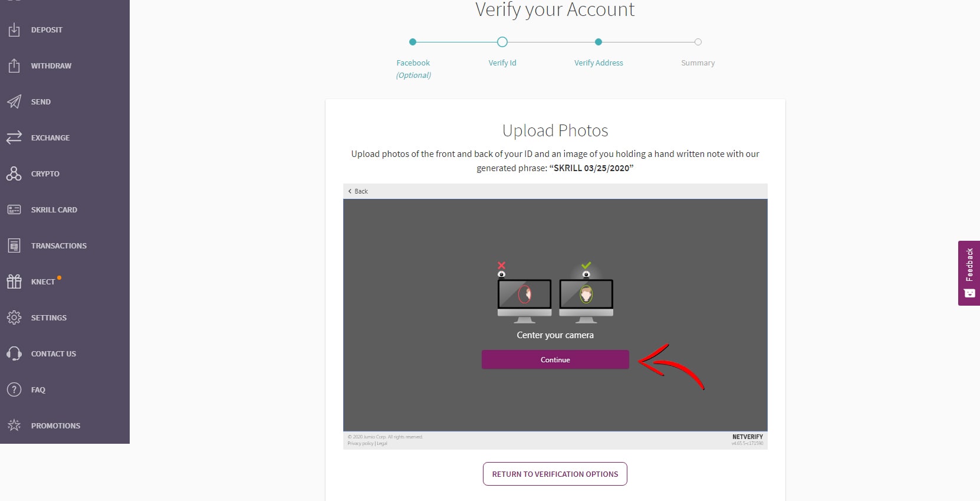Screen dimensions: 980x501
Task: Click Return to Verification Options button
Action: (555, 474)
